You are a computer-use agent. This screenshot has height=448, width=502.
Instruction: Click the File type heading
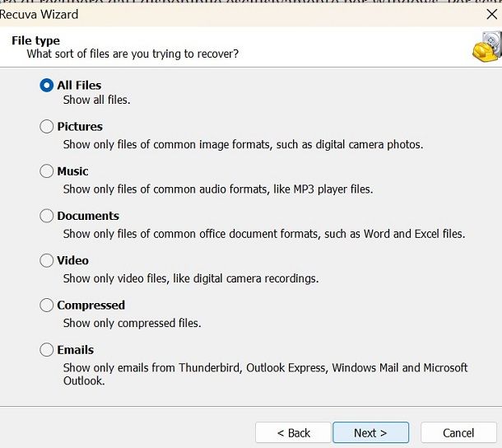(x=35, y=40)
